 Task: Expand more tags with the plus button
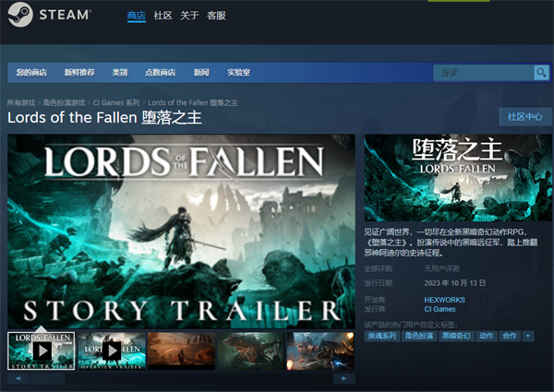[528, 337]
